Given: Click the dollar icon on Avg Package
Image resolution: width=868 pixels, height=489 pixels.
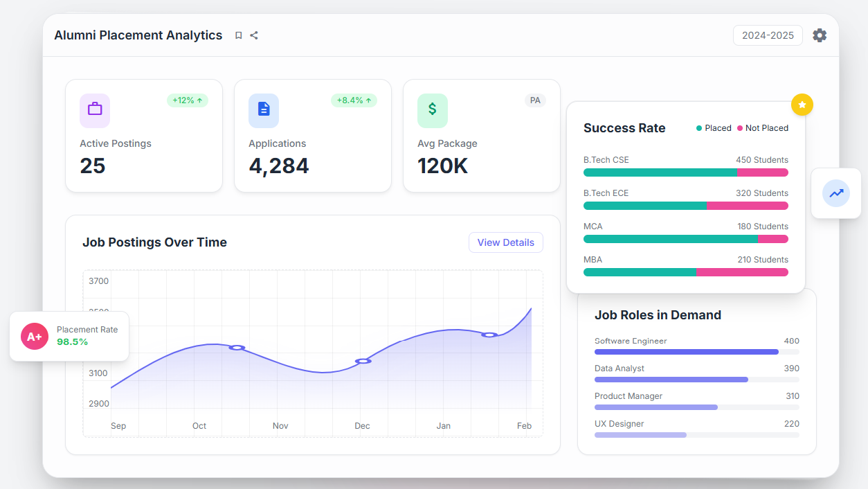Looking at the screenshot, I should click(433, 111).
